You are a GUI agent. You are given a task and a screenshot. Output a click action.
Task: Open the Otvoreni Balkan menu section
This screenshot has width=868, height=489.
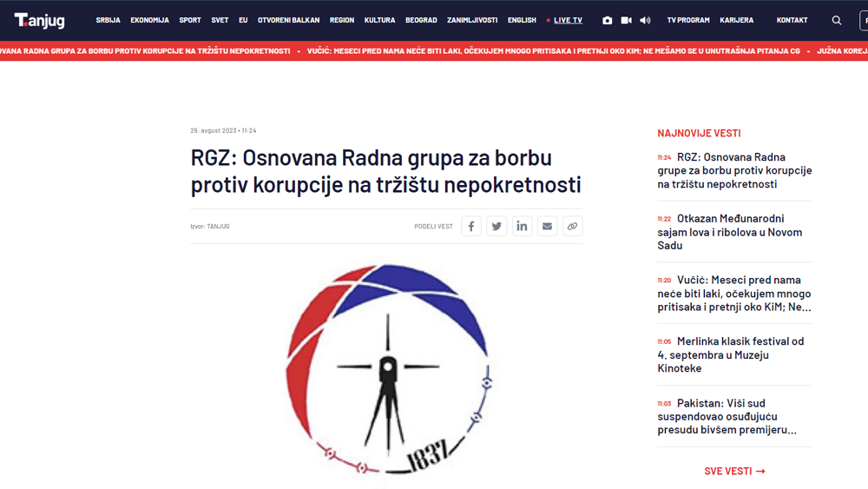coord(288,20)
